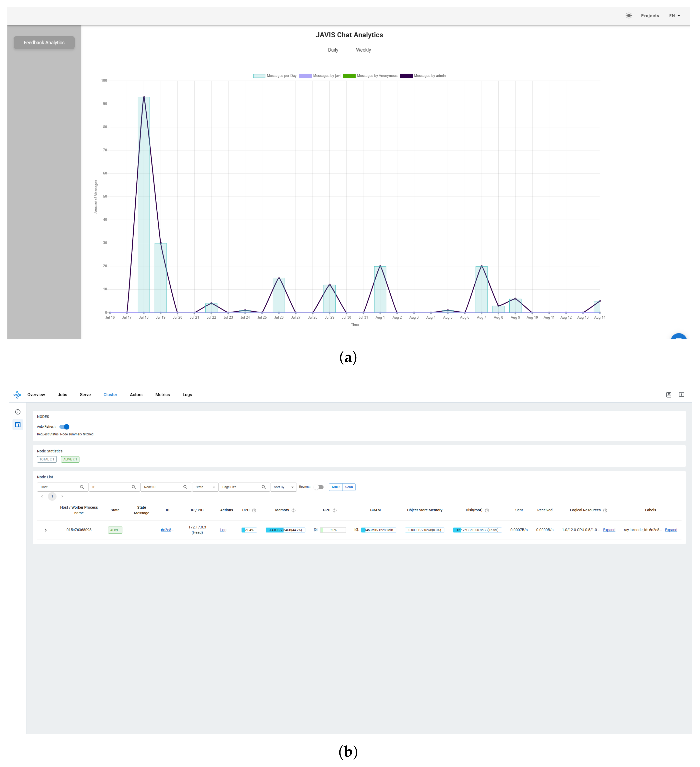
Task: Click the Log link for the node
Action: (x=223, y=530)
